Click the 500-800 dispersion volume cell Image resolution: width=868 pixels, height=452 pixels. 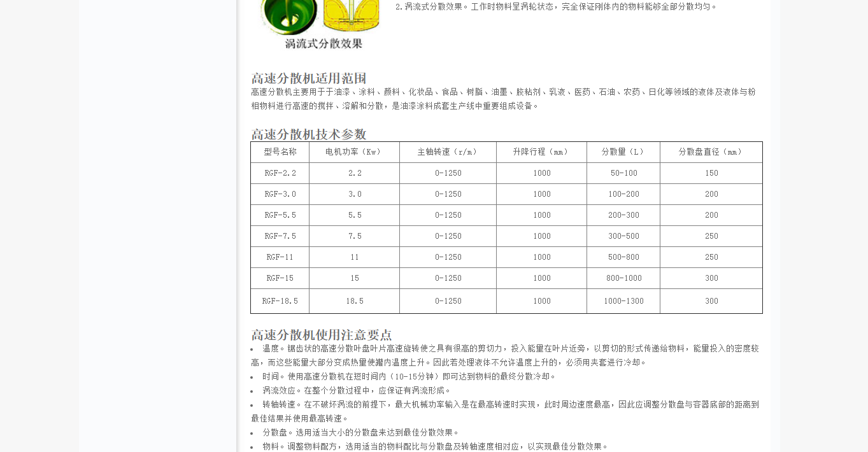(x=623, y=257)
